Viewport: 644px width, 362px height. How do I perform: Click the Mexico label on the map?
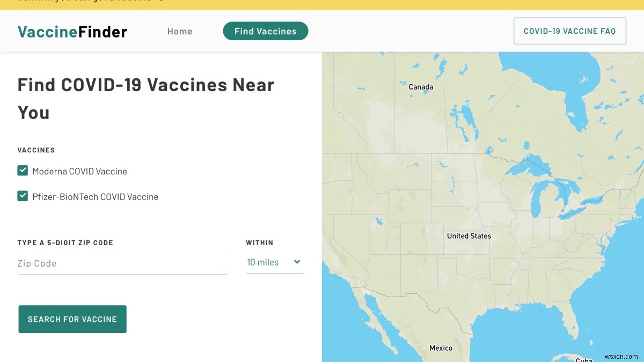(441, 348)
